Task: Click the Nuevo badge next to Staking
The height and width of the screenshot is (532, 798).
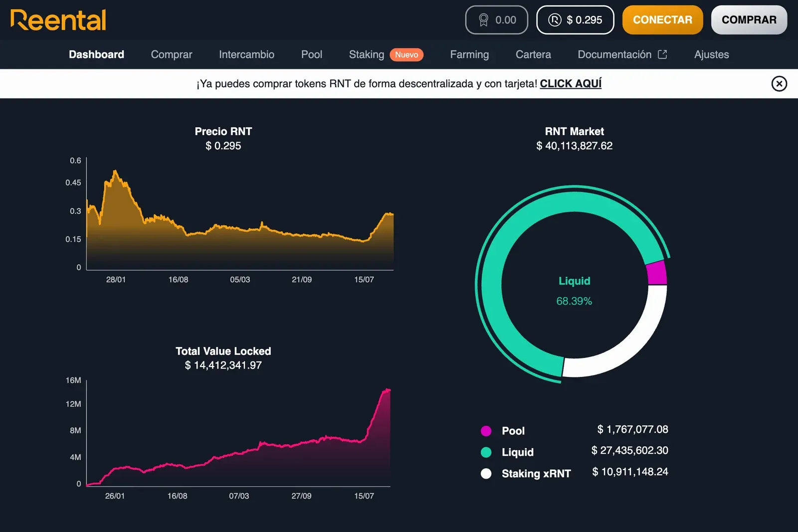Action: 406,55
